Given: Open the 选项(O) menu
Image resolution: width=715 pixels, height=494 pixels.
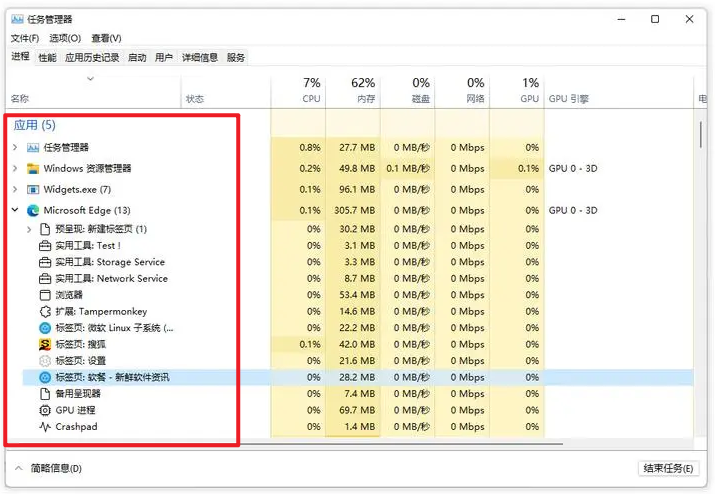Looking at the screenshot, I should pos(65,38).
